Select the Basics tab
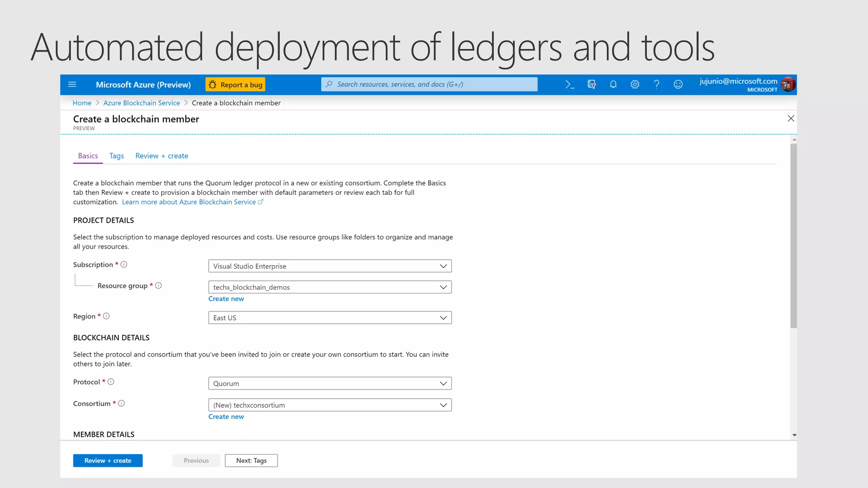The height and width of the screenshot is (488, 868). point(88,156)
